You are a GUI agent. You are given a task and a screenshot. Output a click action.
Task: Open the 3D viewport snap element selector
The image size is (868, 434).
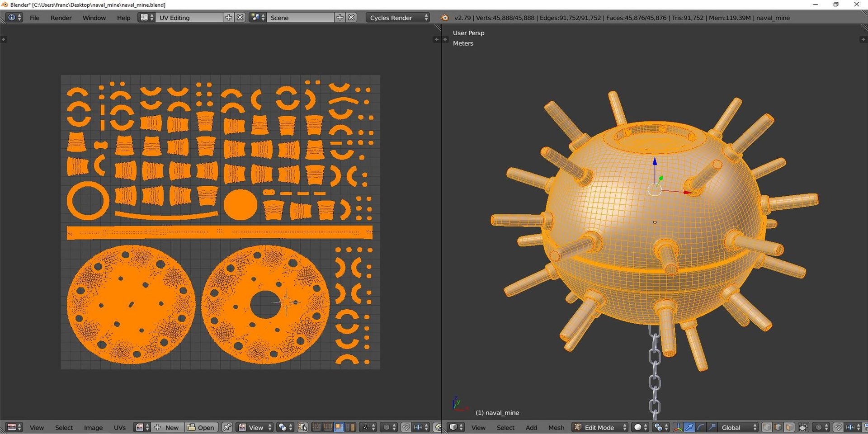point(853,427)
